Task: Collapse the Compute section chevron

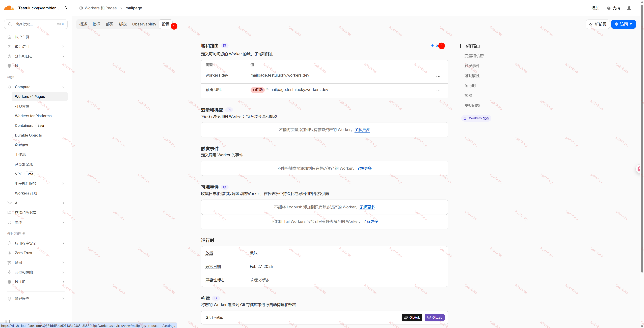Action: click(63, 87)
